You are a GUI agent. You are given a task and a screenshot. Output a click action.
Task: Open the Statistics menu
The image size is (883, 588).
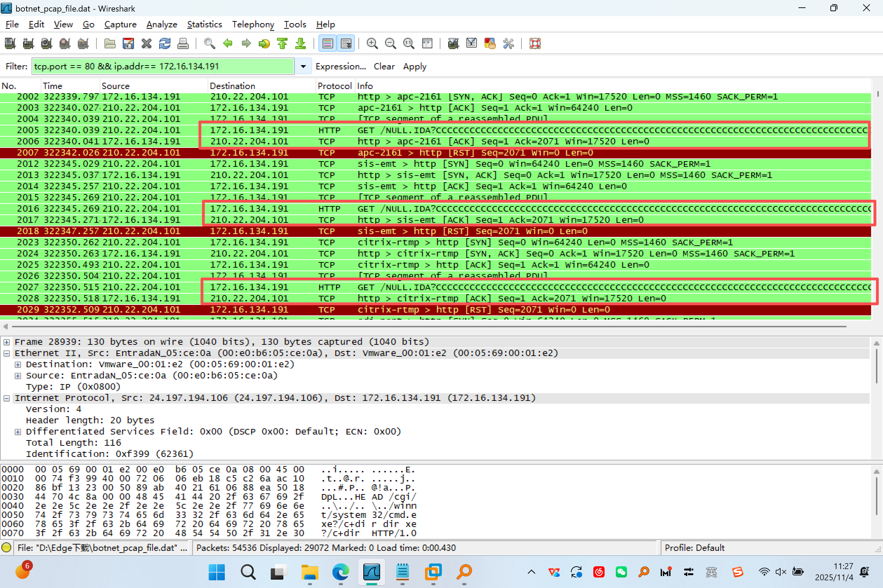click(204, 25)
